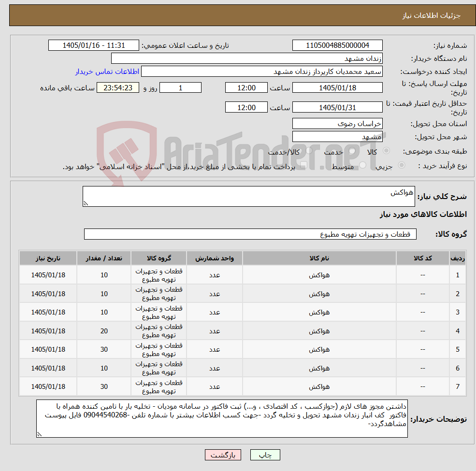Click unit عدد in row 3
This screenshot has height=471, width=476.
[x=215, y=312]
